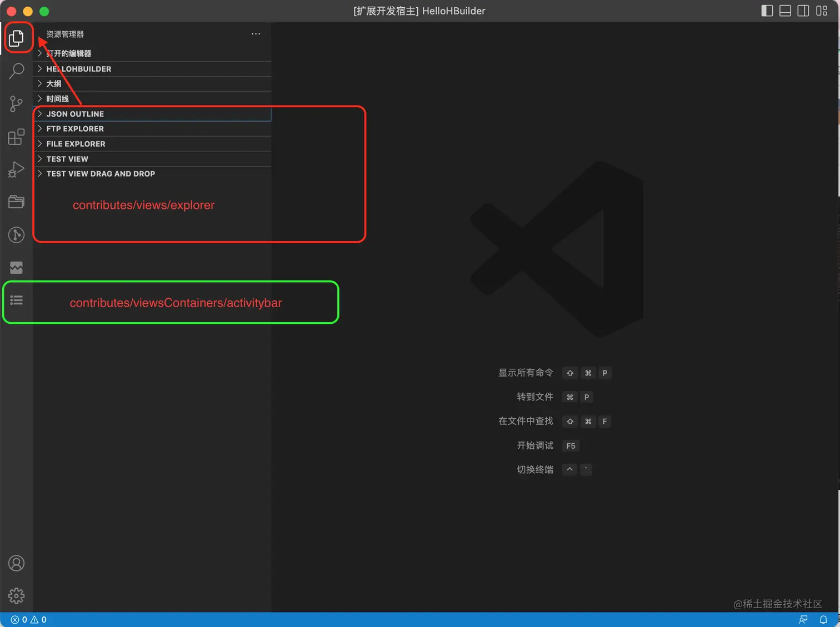Click the window title '[扩展开发宿主] HelloHBuilder'

pos(419,11)
